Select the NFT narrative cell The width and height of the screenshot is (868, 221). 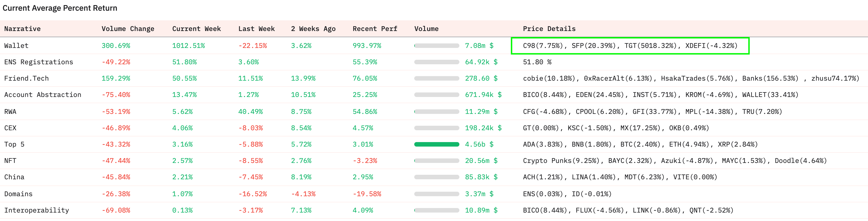tap(10, 161)
